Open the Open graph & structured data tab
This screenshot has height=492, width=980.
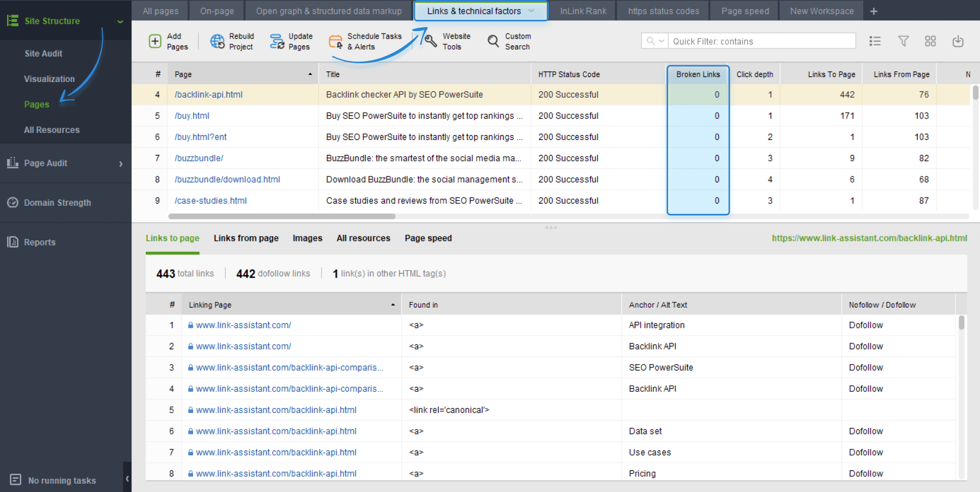click(329, 11)
